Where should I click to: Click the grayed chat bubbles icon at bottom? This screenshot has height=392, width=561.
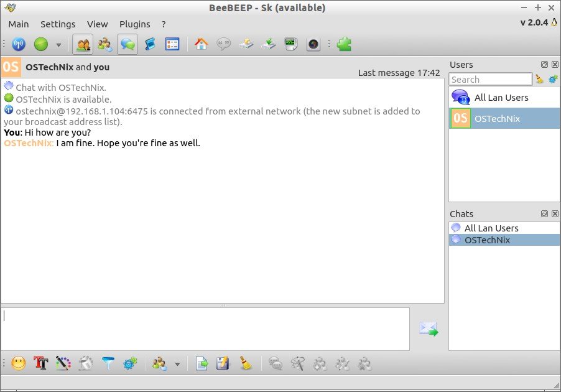click(275, 364)
